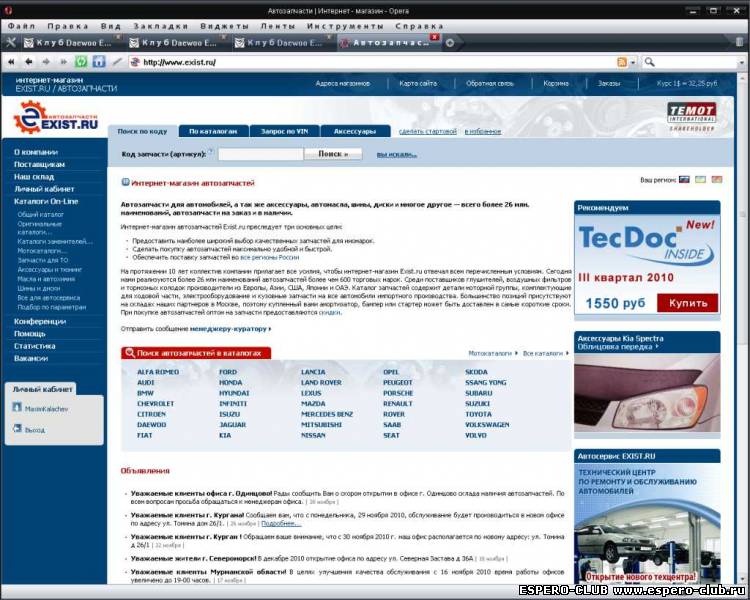Go forward with the Forward arrow
Image resolution: width=750 pixels, height=600 pixels.
click(x=46, y=62)
